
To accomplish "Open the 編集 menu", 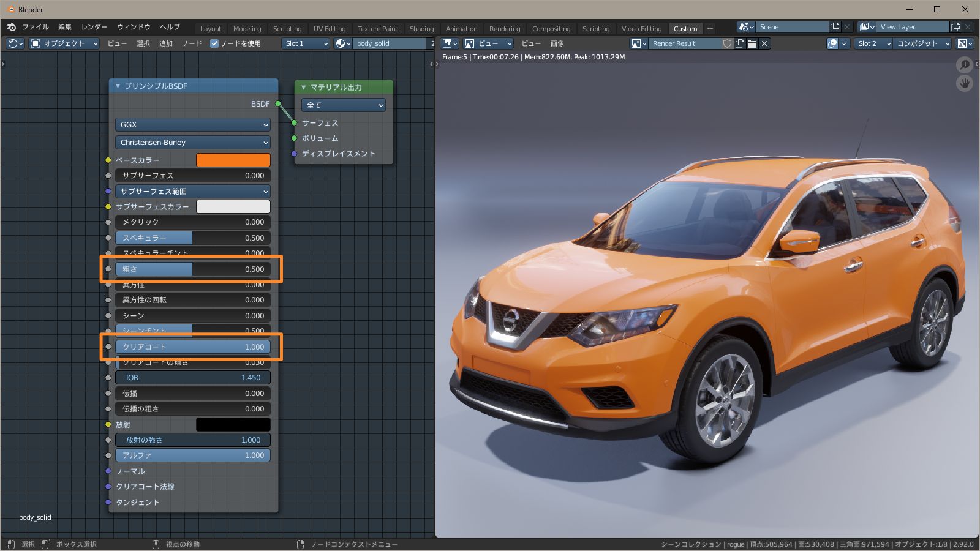I will point(65,27).
